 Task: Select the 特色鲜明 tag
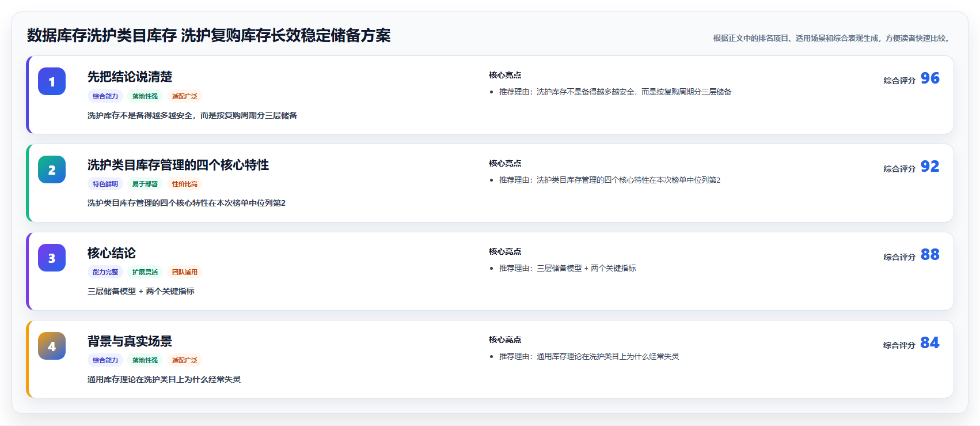105,184
